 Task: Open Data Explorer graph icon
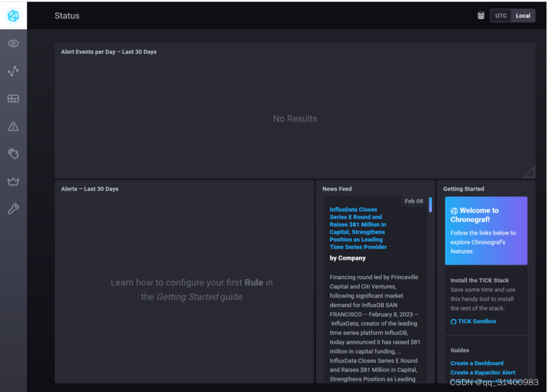[13, 71]
